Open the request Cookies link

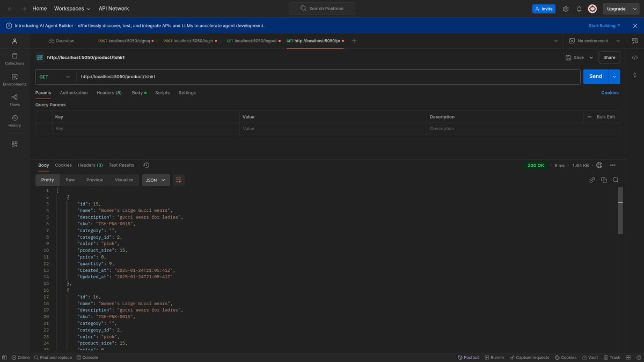[x=610, y=93]
